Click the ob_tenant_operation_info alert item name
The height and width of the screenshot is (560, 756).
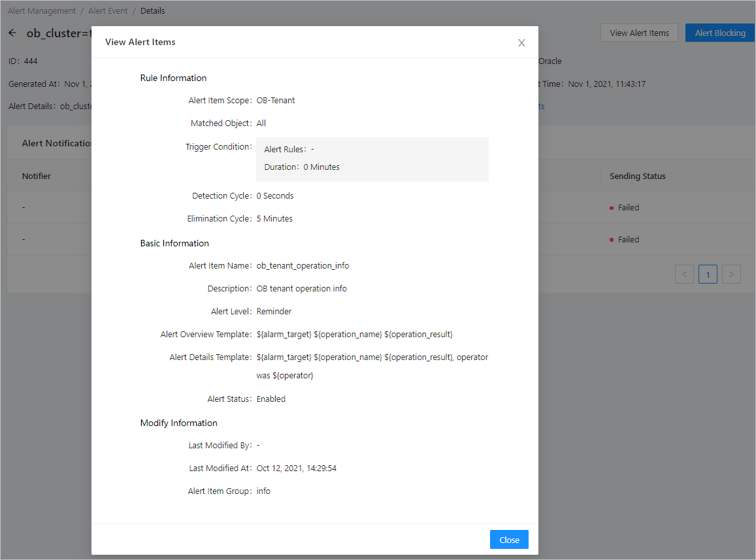coord(303,266)
